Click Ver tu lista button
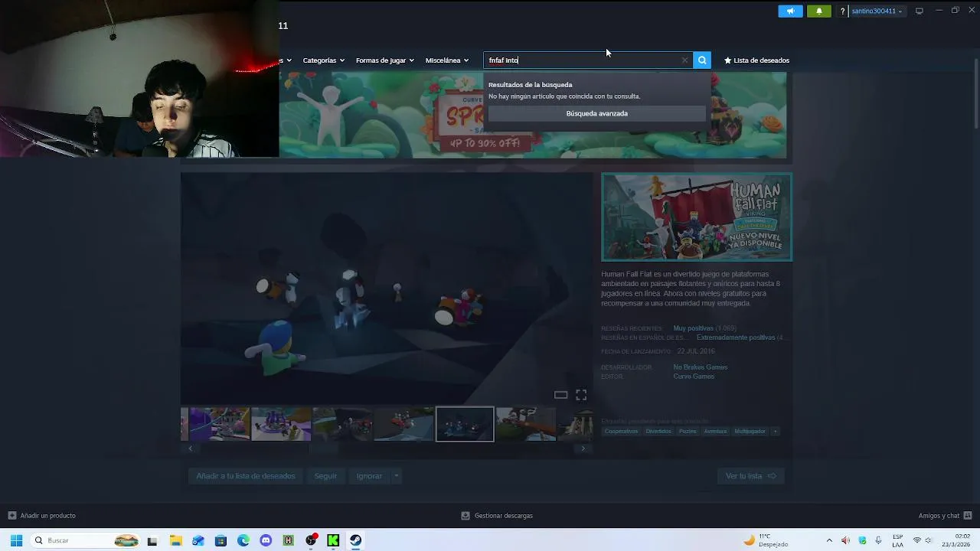The image size is (980, 551). pos(750,476)
